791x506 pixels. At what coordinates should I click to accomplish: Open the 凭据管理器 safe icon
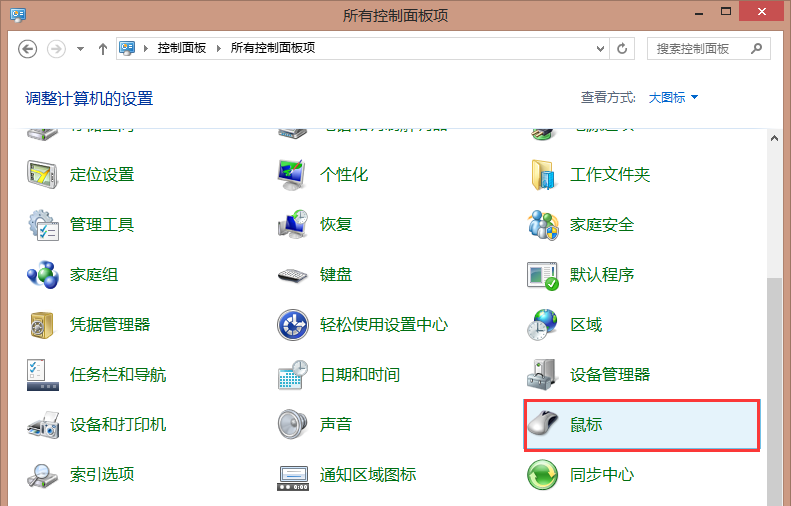click(43, 325)
